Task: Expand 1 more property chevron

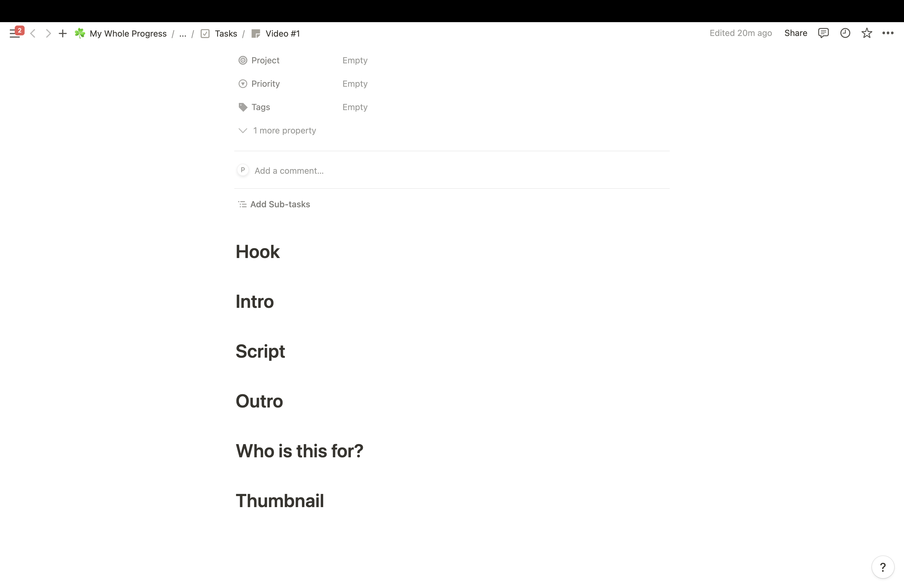Action: click(x=243, y=131)
